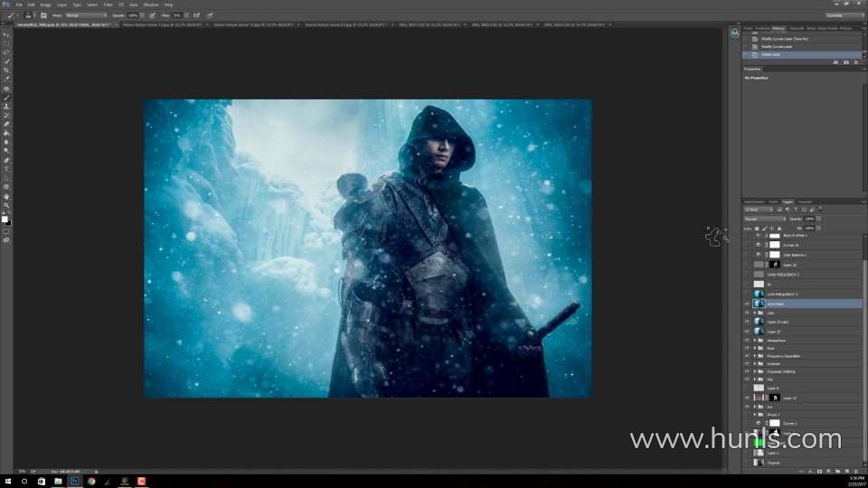Click lock all icon in Layers panel

click(779, 229)
